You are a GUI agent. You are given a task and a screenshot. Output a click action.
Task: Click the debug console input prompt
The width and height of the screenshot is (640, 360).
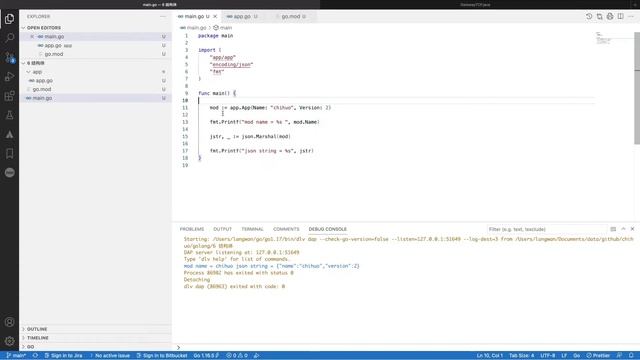(x=406, y=347)
